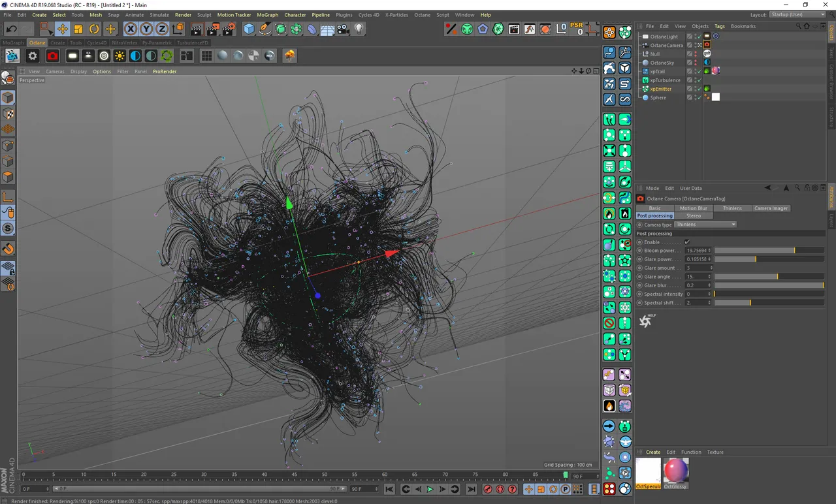836x504 pixels.
Task: Open the X-Particles menu
Action: click(x=396, y=14)
